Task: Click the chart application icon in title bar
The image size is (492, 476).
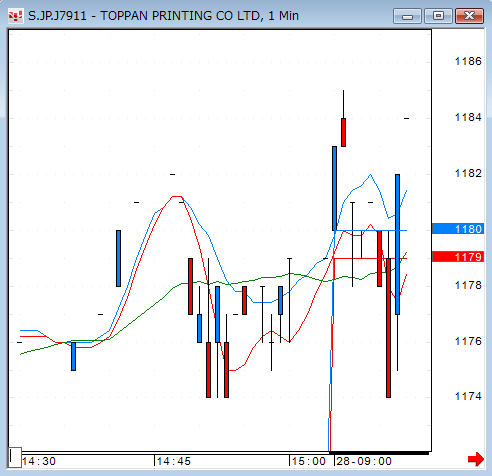Action: click(x=16, y=16)
